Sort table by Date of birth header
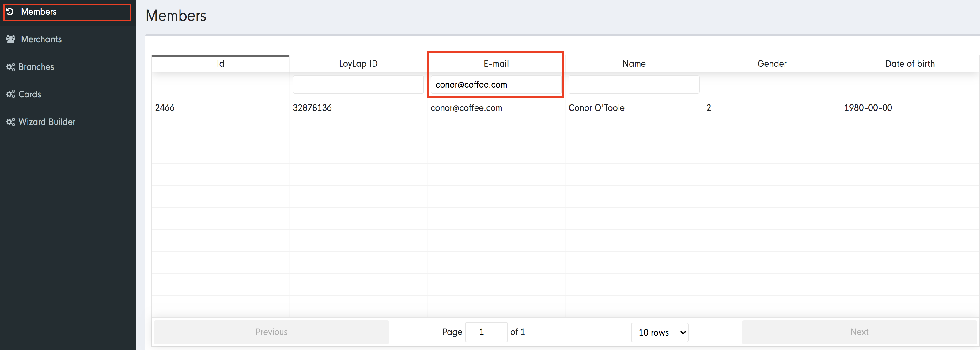This screenshot has width=980, height=350. pyautogui.click(x=910, y=63)
